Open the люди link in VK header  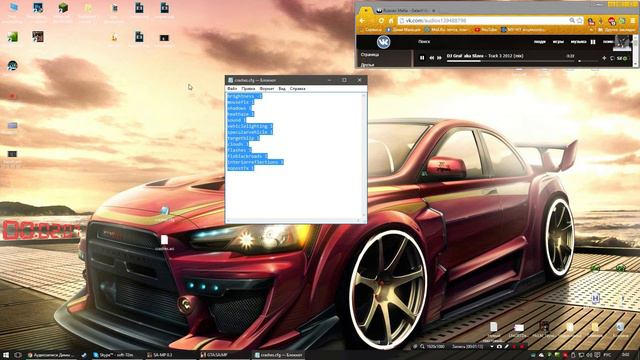click(x=540, y=42)
